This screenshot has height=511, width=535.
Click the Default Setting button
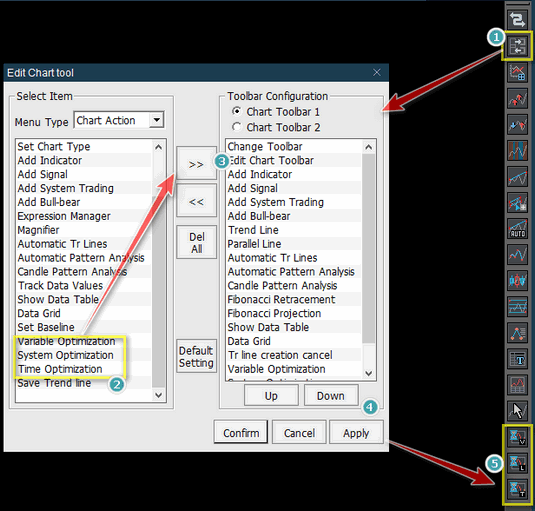tap(196, 357)
